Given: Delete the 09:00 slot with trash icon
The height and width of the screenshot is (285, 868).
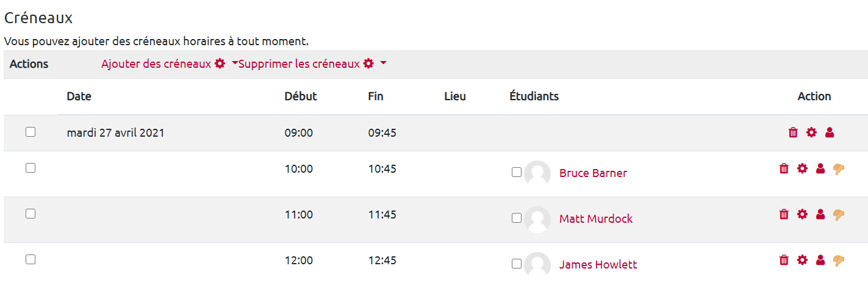Looking at the screenshot, I should [793, 132].
